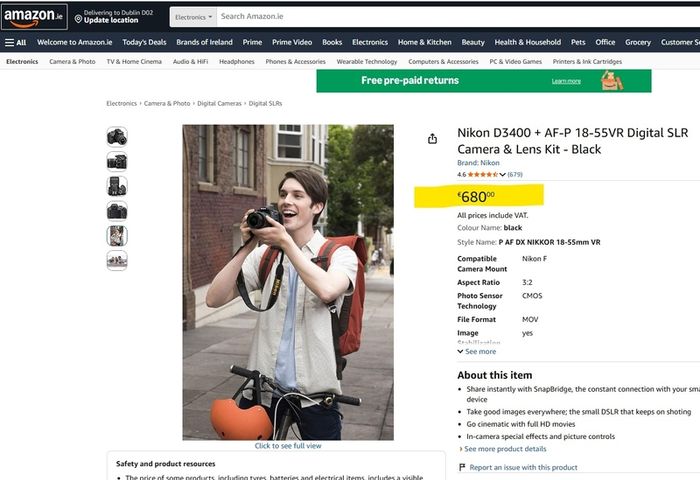Open Brands of Ireland
The image size is (700, 480).
point(204,42)
